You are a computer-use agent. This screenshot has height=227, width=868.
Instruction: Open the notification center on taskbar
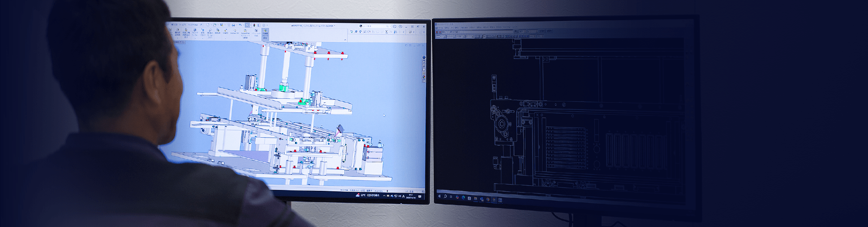(419, 196)
